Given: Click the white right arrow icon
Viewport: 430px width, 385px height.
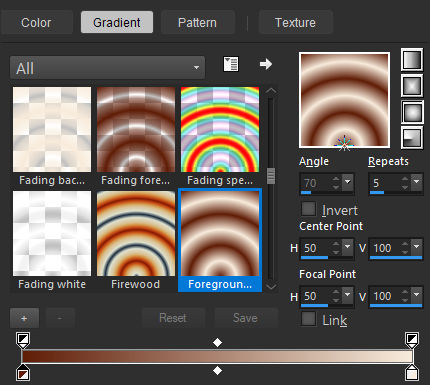Looking at the screenshot, I should click(266, 64).
